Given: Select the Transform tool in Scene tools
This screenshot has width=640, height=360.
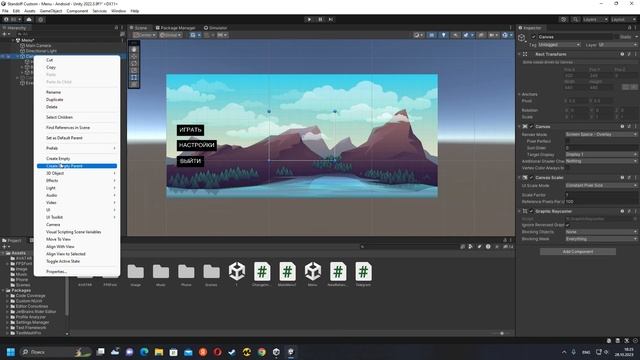Looking at the screenshot, I should (x=134, y=84).
